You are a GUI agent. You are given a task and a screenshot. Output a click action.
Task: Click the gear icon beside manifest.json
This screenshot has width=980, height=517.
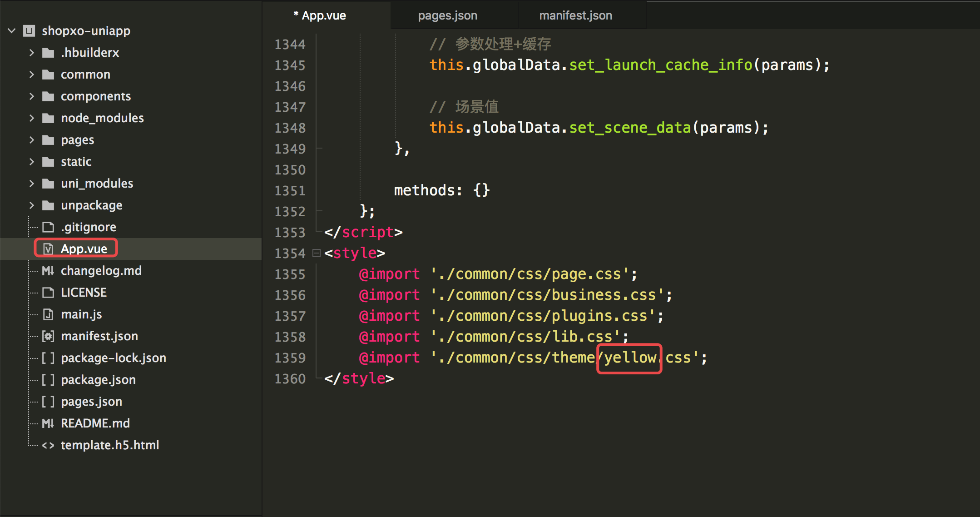(48, 336)
